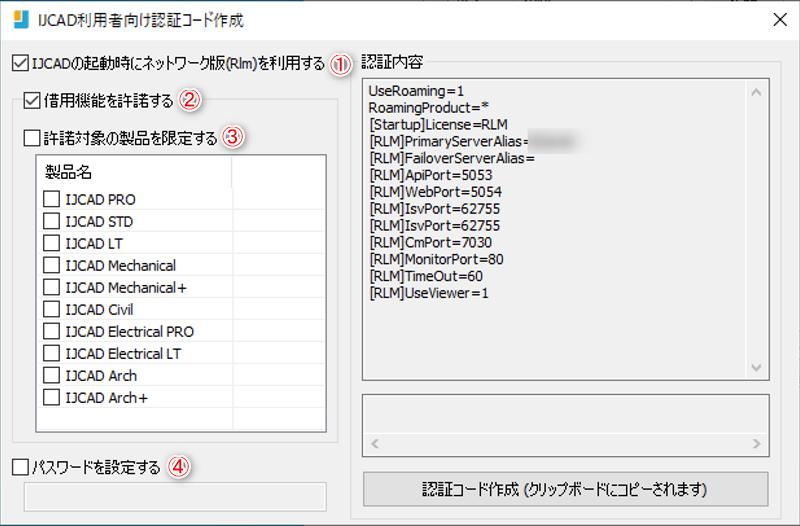Click the [RLM]PrimaryServerAlias= line
Screen dimensions: 800x526
449,141
